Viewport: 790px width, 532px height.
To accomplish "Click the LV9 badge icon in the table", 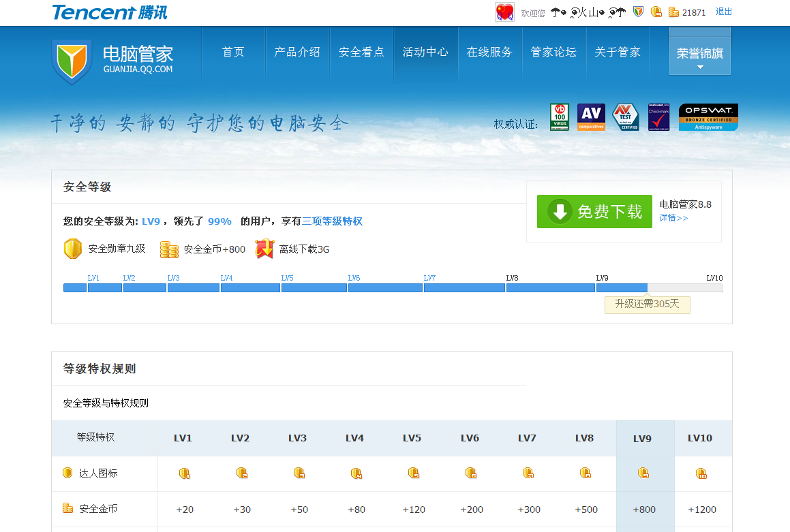I will 643,473.
